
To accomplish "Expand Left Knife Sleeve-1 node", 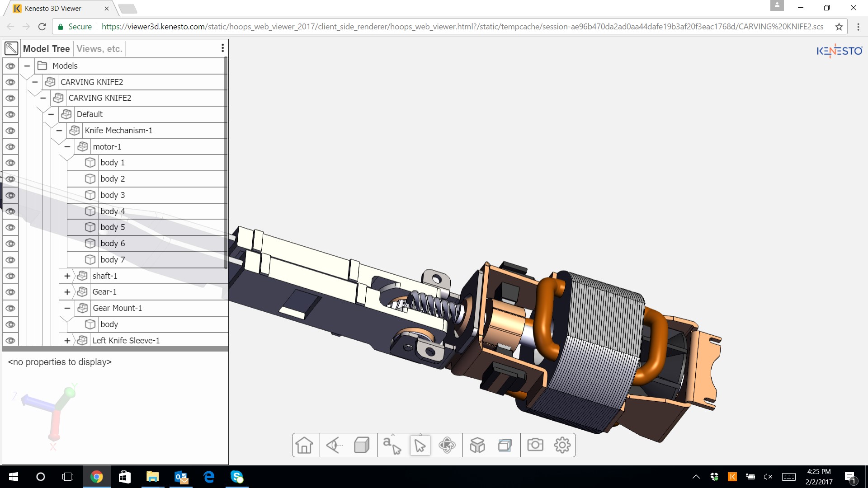I will [67, 341].
